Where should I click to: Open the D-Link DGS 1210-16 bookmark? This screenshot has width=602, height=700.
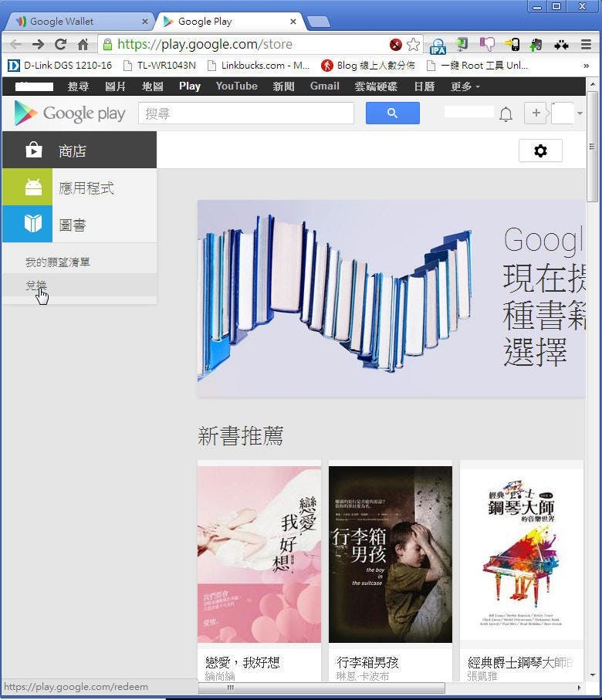(59, 66)
